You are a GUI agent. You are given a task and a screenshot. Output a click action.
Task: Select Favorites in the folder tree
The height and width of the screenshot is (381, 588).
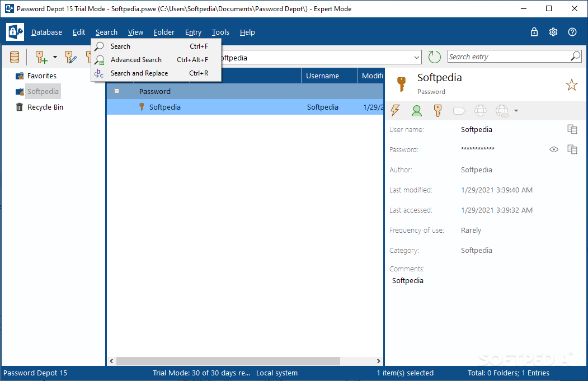(x=41, y=76)
